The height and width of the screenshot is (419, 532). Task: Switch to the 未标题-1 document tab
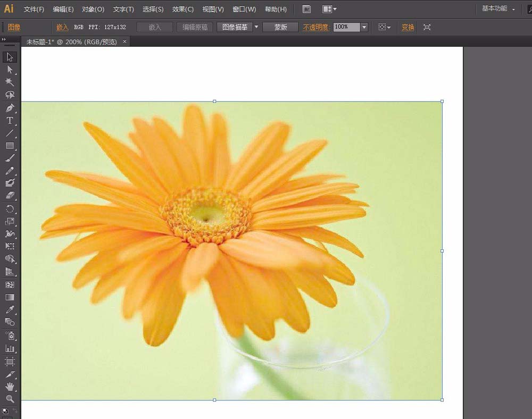tap(71, 41)
